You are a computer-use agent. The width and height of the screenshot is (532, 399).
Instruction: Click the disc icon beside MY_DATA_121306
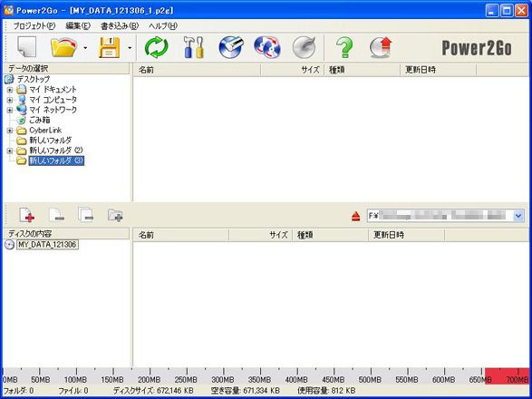[9, 245]
